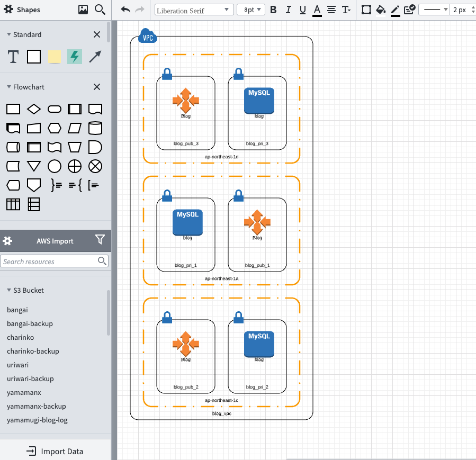Select the flowchart terminator shape
The width and height of the screenshot is (476, 460).
click(55, 109)
